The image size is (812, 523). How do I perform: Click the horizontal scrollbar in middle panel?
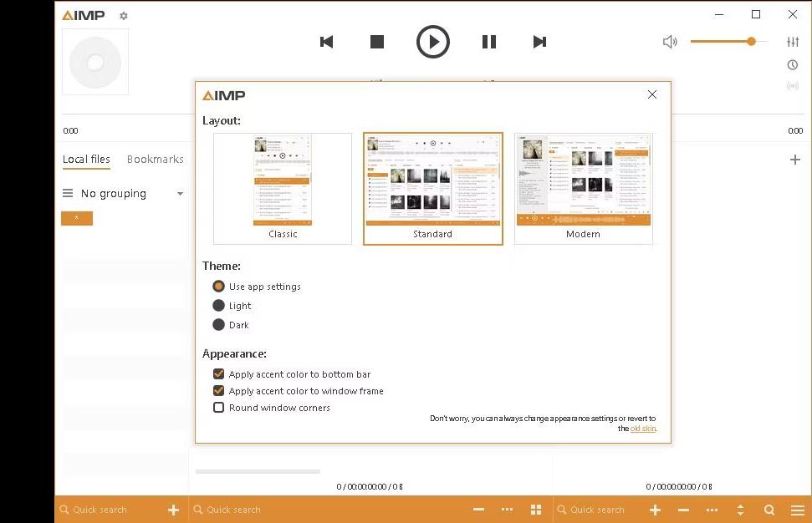tap(258, 471)
